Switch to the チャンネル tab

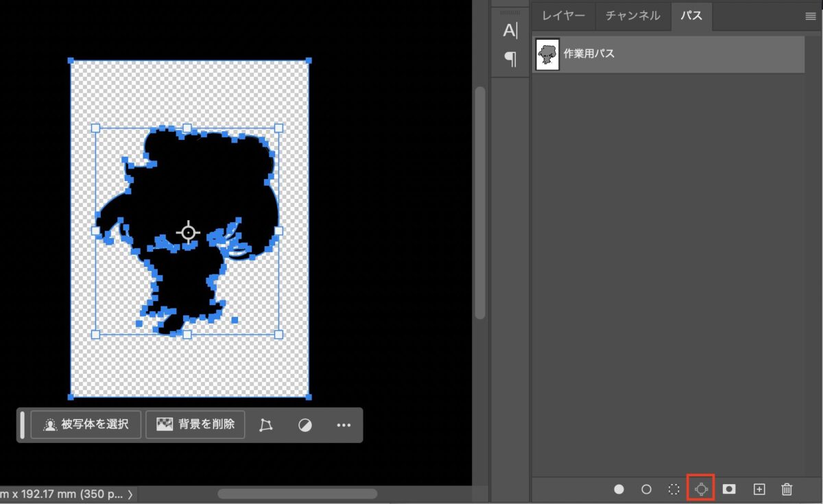coord(633,16)
